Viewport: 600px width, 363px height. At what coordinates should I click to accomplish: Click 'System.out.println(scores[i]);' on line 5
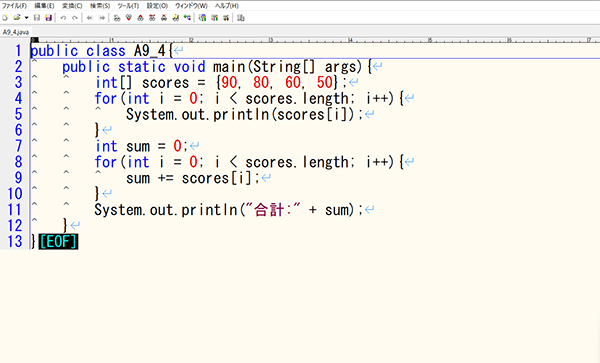pyautogui.click(x=245, y=115)
